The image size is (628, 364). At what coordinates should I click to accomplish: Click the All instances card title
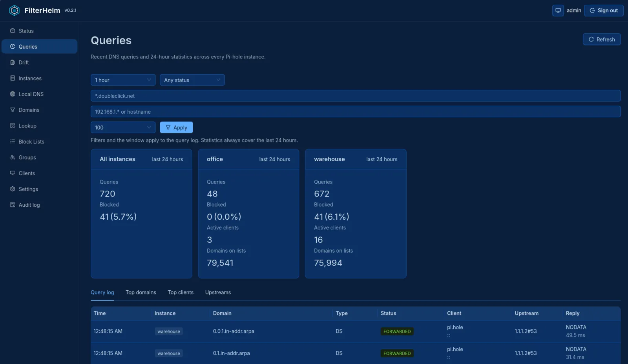click(x=117, y=159)
